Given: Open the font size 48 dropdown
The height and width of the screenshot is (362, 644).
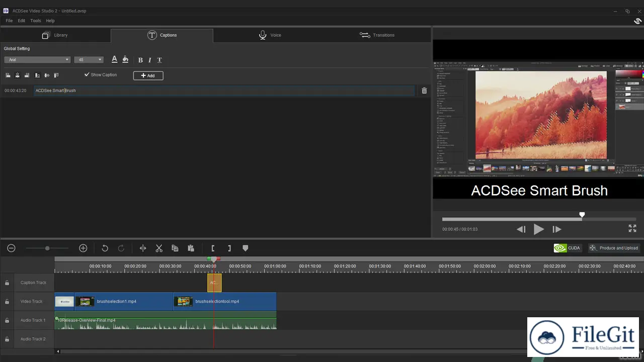Looking at the screenshot, I should (89, 60).
